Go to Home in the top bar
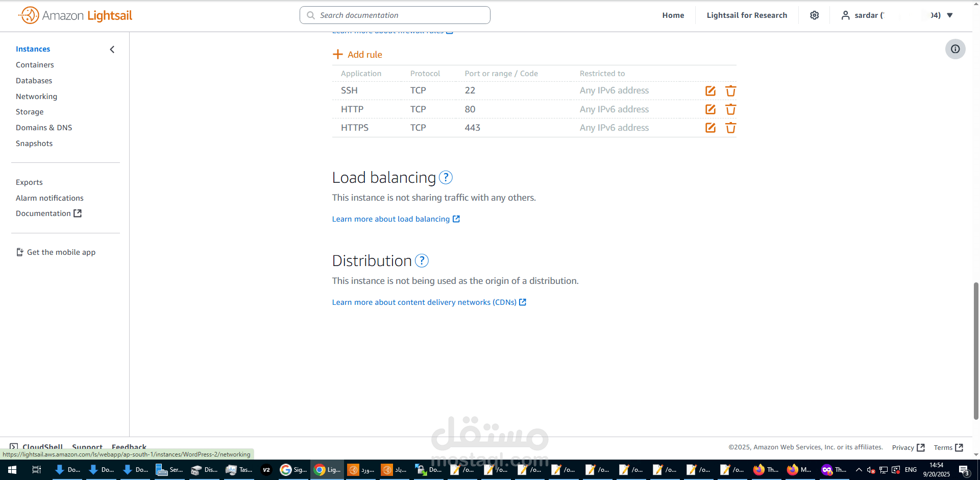The image size is (980, 480). 673,15
